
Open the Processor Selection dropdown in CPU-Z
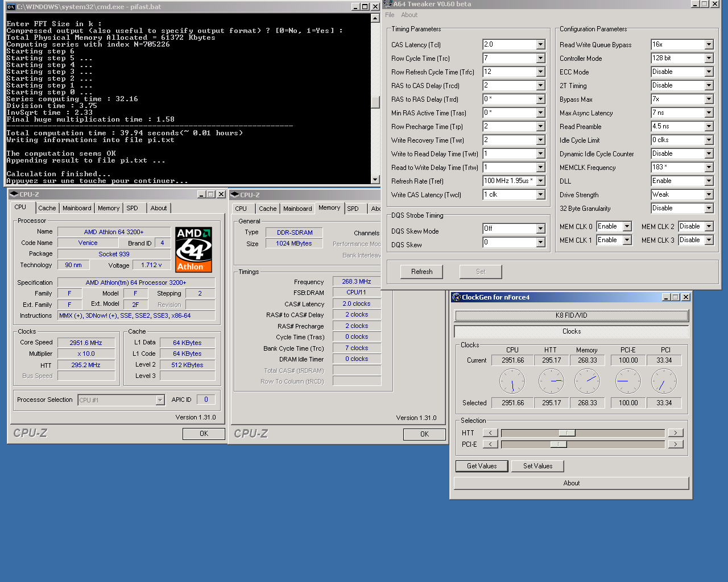click(x=160, y=400)
